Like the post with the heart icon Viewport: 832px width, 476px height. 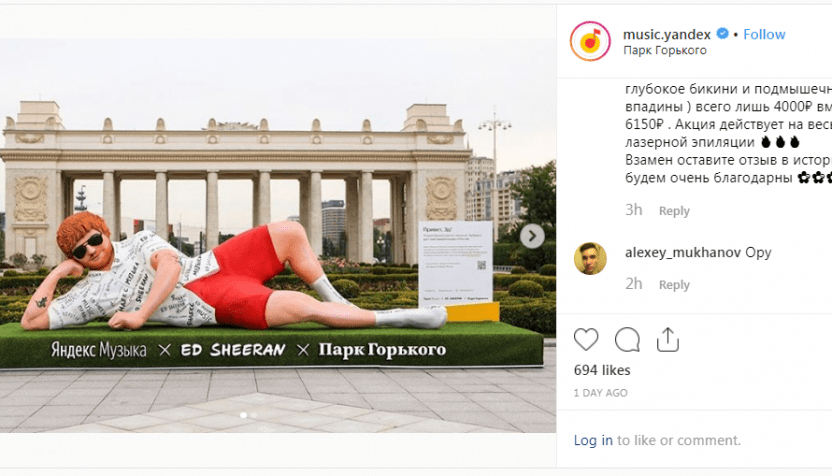[586, 340]
